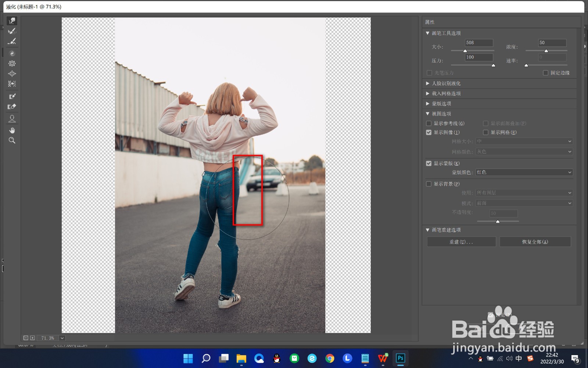Open the Notepad taskbar icon

pyautogui.click(x=365, y=358)
